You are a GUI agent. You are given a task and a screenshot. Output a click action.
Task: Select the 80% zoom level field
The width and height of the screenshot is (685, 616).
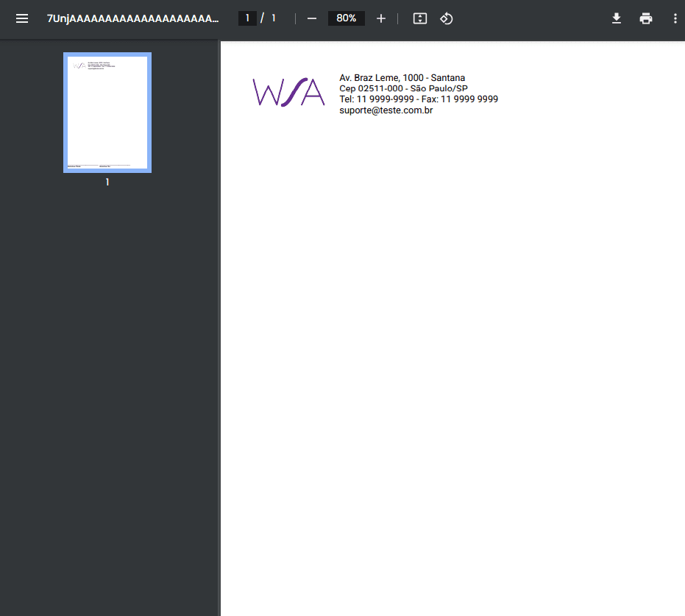pyautogui.click(x=347, y=18)
